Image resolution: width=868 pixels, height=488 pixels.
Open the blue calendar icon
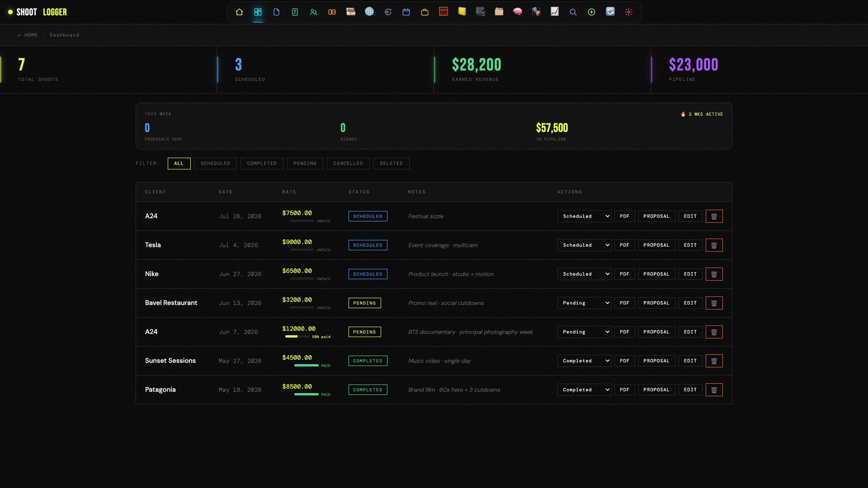point(406,12)
